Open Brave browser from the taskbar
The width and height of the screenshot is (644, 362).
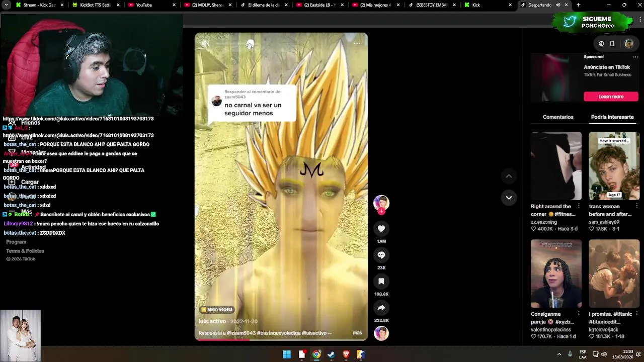click(x=346, y=354)
